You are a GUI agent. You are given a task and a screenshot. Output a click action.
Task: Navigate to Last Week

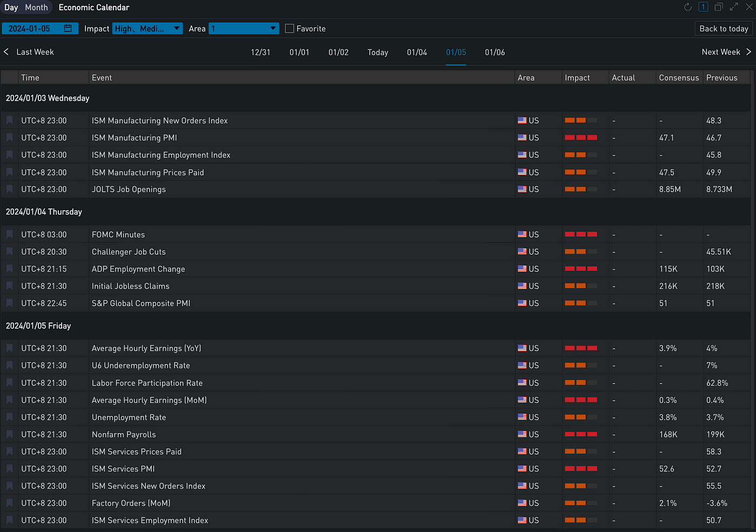pyautogui.click(x=29, y=52)
